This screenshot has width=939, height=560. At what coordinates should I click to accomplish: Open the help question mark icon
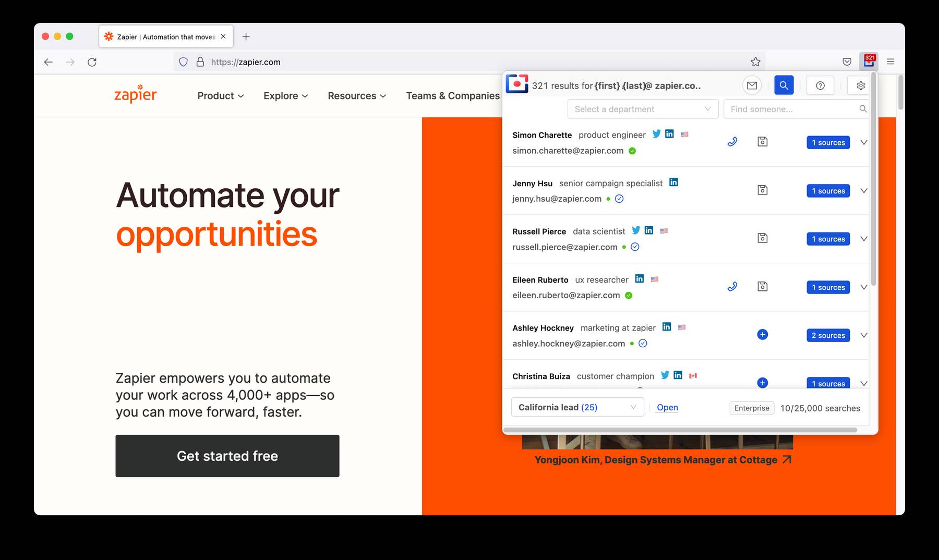pyautogui.click(x=820, y=86)
